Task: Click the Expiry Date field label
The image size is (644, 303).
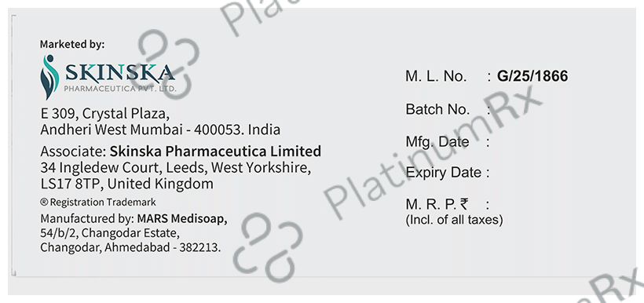Action: 443,172
